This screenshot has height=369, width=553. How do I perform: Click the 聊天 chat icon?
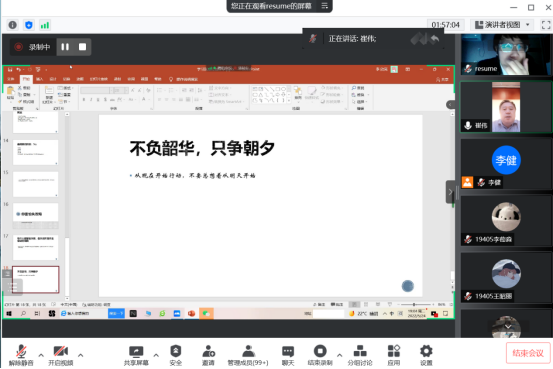pyautogui.click(x=288, y=355)
